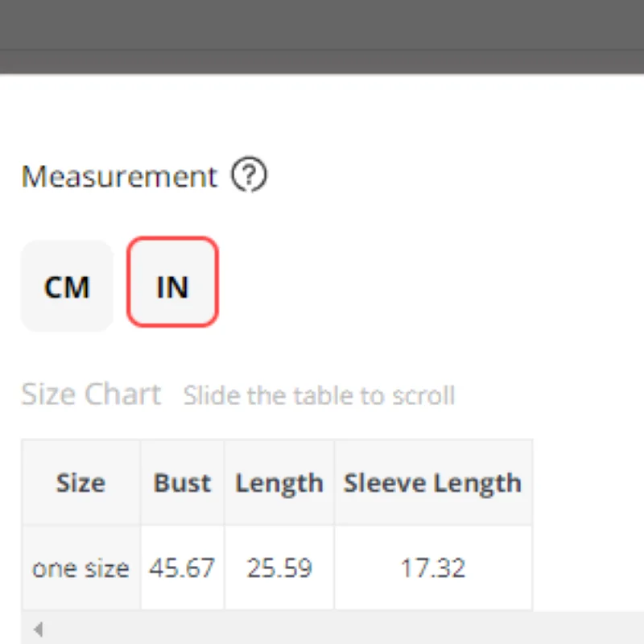Screen dimensions: 644x644
Task: Click the Sleeve Length column header
Action: pos(432,483)
